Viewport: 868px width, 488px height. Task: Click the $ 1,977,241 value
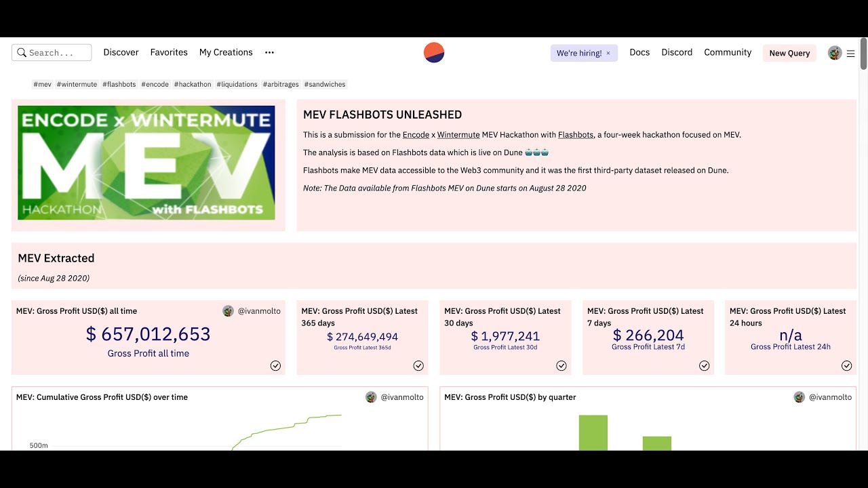coord(505,336)
